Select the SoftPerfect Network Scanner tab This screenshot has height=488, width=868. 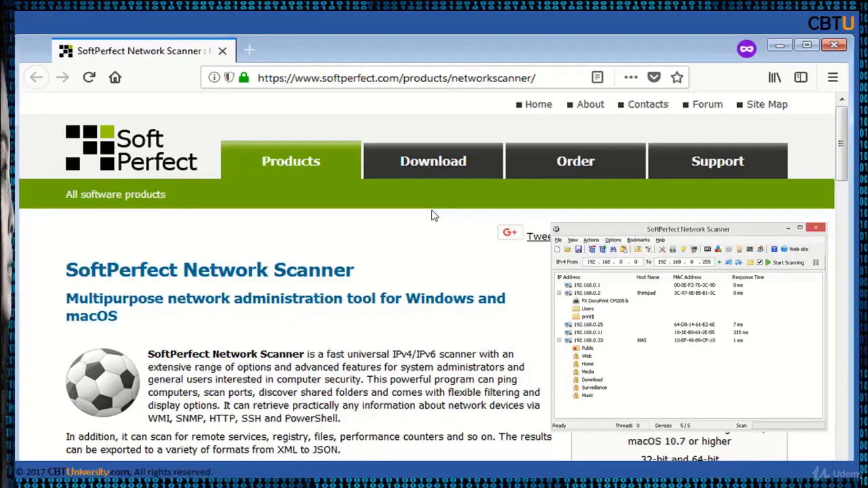click(x=144, y=51)
